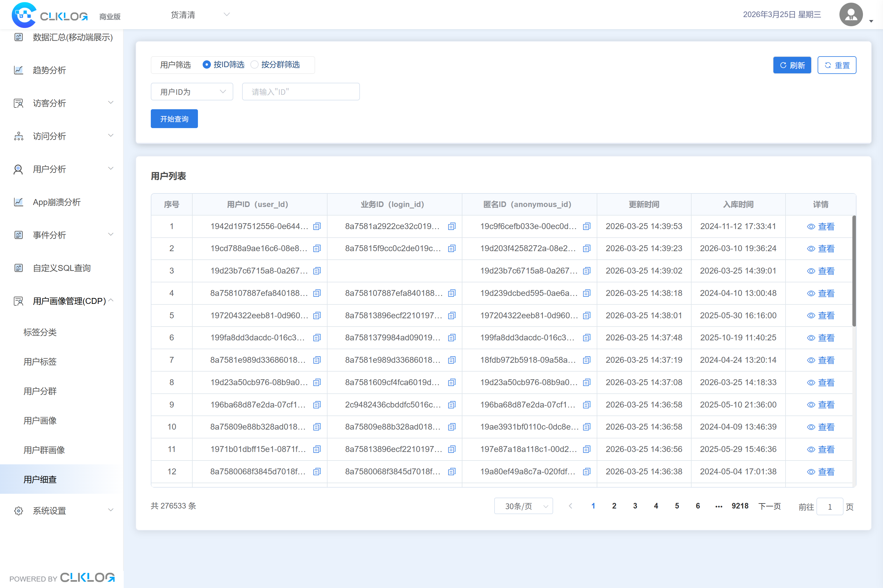Open the user tags submenu item
Image resolution: width=883 pixels, height=588 pixels.
(x=40, y=362)
